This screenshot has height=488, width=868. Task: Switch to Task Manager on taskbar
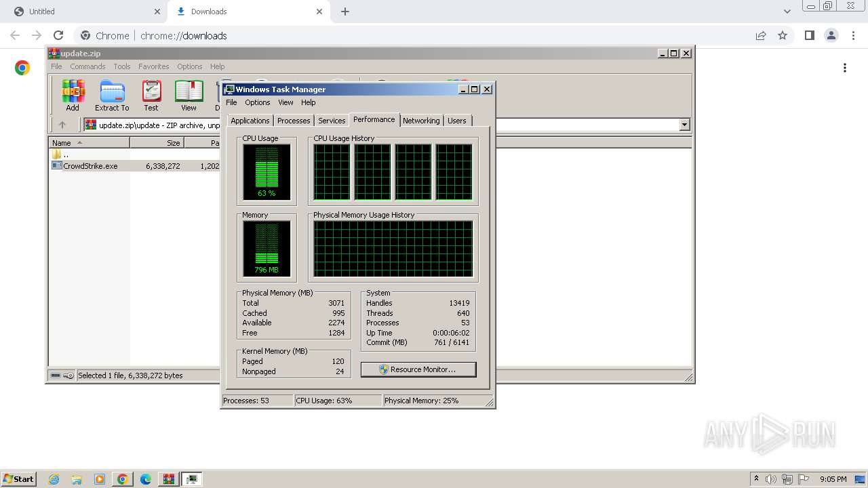pos(192,479)
